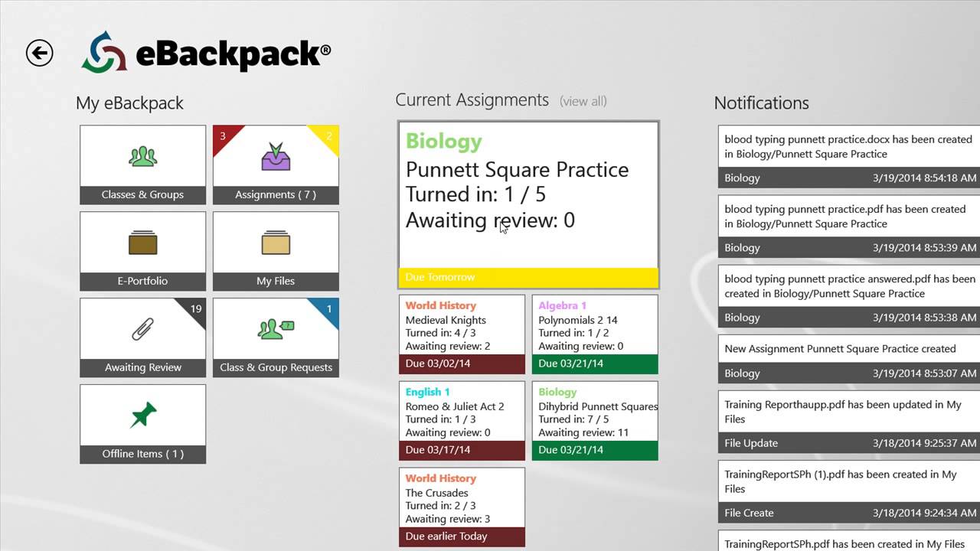Open the Dihybrid Punnett Squares assignment

tap(595, 421)
